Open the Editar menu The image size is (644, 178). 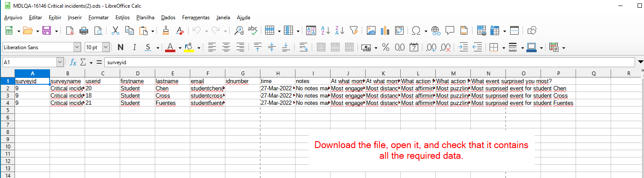pos(35,18)
